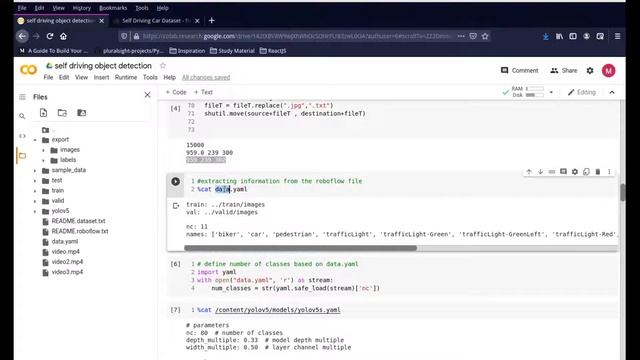Screen dimensions: 640x360
Task: Open the Editing mode button
Action: (582, 92)
